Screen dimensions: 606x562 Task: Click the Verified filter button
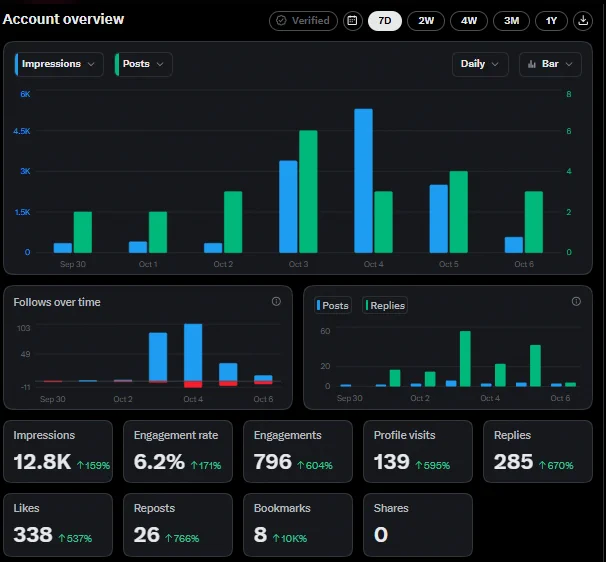303,20
